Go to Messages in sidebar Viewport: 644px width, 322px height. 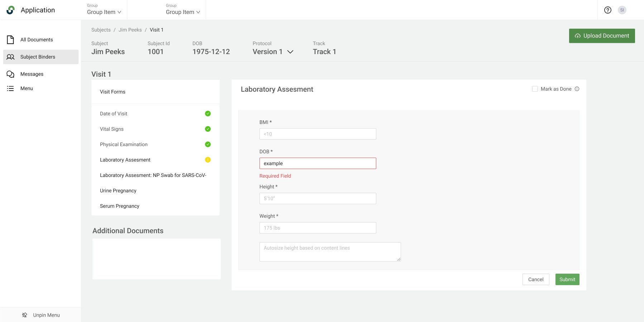pos(41,74)
